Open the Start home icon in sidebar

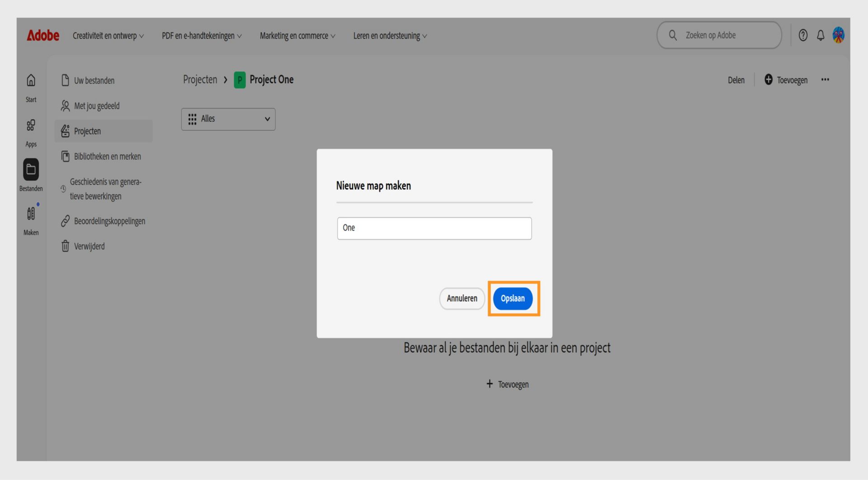click(30, 86)
